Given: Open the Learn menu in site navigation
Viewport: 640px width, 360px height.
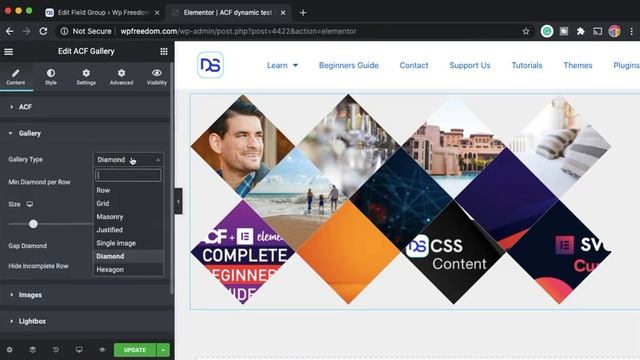Looking at the screenshot, I should point(282,65).
